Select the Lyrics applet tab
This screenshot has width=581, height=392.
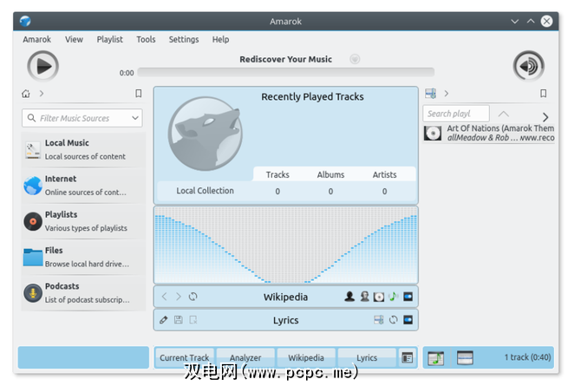pyautogui.click(x=367, y=358)
